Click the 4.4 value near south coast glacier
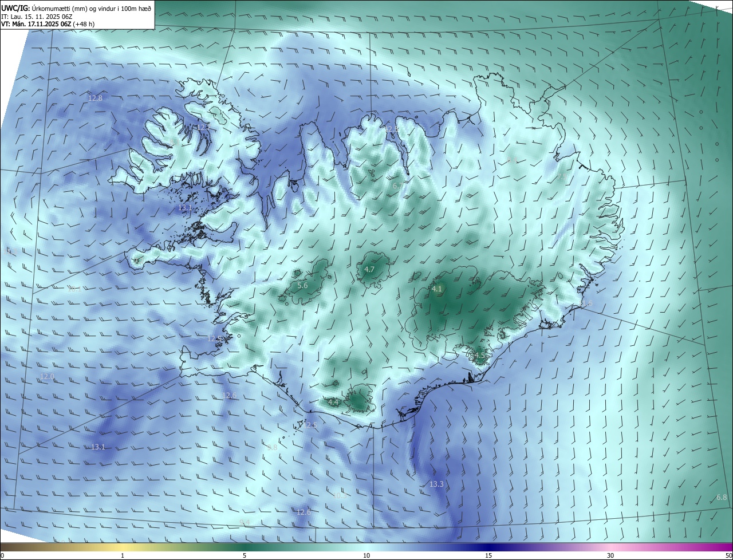Viewport: 733px width, 560px height. tap(333, 403)
